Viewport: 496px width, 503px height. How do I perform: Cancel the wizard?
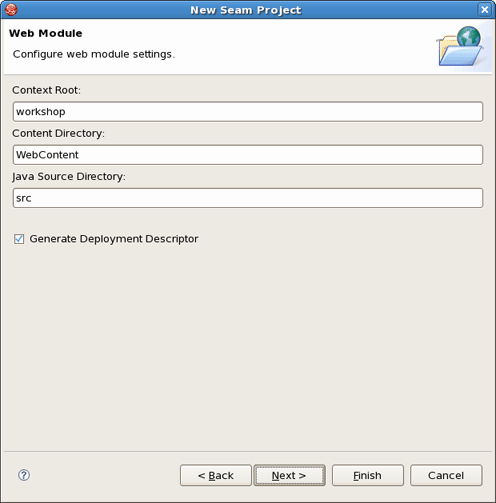coord(446,475)
